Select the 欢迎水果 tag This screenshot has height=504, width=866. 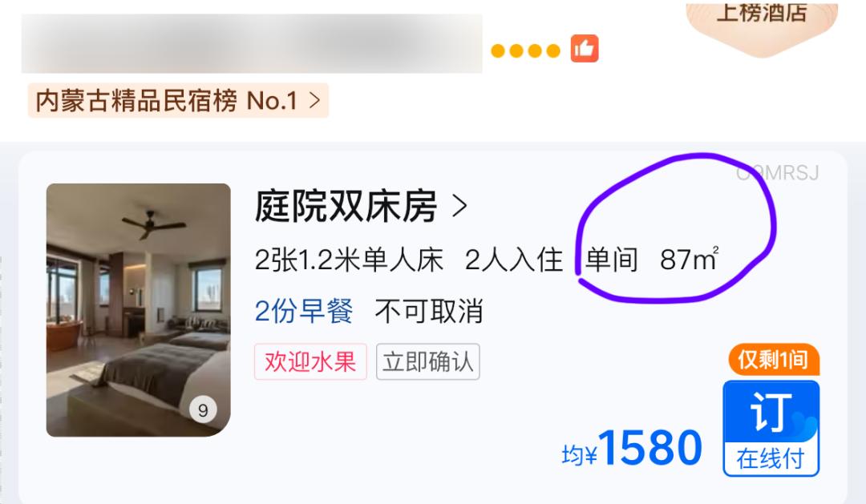(x=310, y=361)
